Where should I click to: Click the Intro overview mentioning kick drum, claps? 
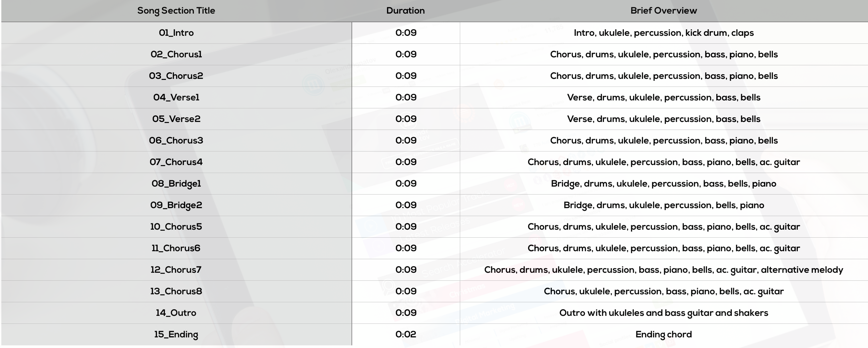[664, 33]
